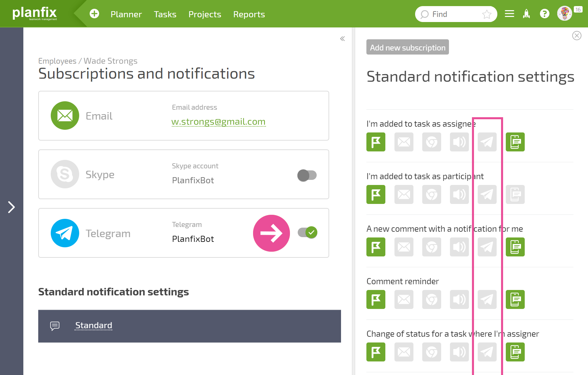Open the Planner menu
This screenshot has height=375, width=588.
point(126,14)
